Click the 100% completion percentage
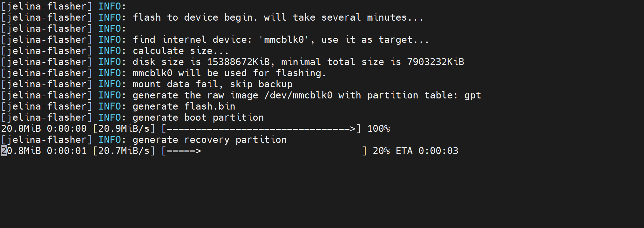The height and width of the screenshot is (228, 644). (378, 129)
